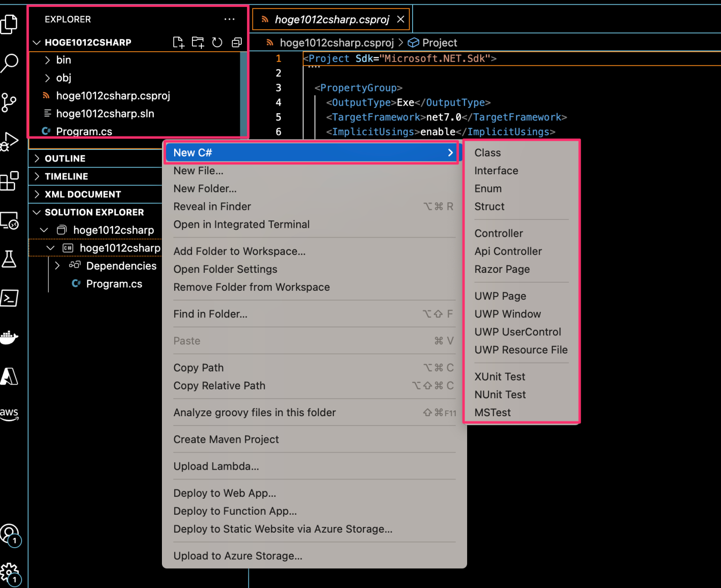Open the Docker view

[x=9, y=337]
